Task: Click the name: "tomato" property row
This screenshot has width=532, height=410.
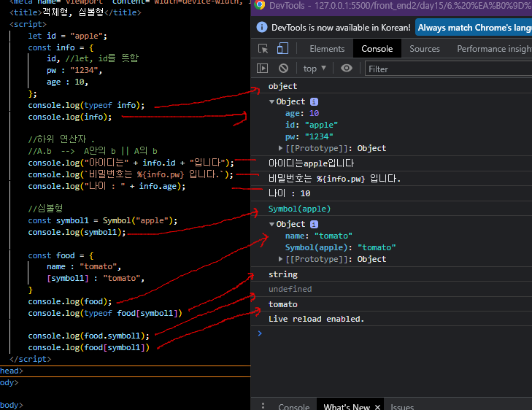Action: tap(319, 236)
